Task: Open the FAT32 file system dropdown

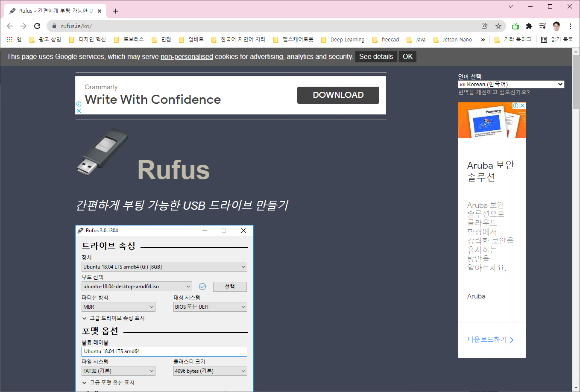Action: [x=118, y=371]
